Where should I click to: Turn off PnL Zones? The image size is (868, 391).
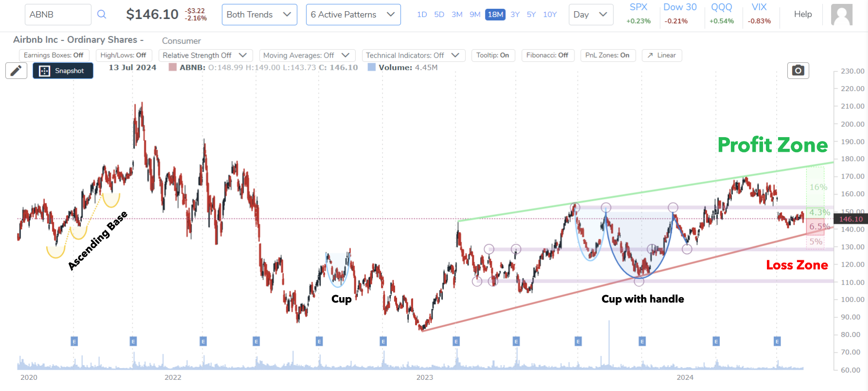click(607, 55)
